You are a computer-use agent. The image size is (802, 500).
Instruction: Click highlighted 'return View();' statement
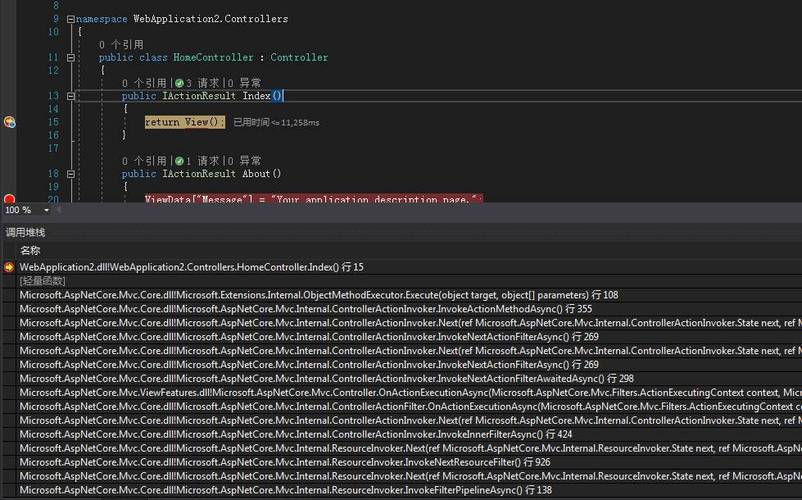coord(185,122)
